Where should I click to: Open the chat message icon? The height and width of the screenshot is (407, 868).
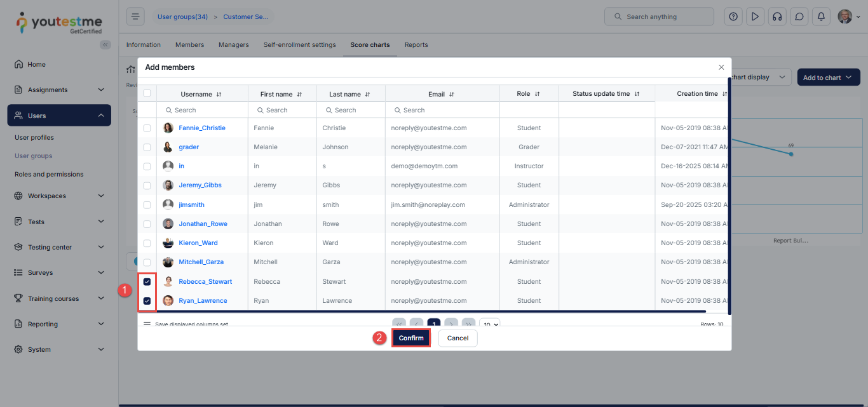799,17
